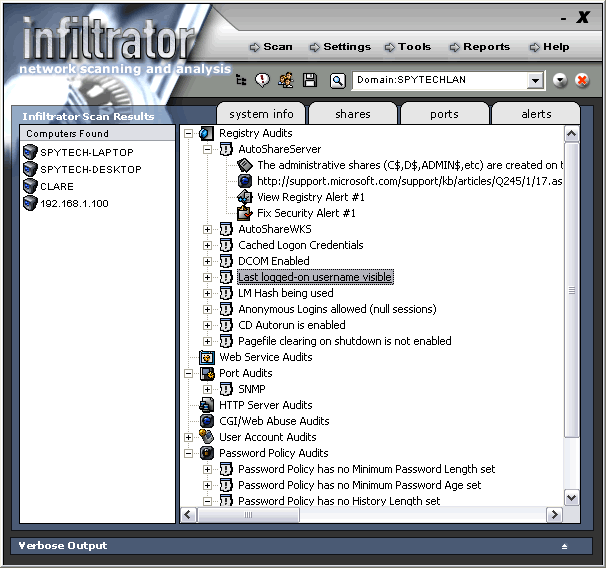Click the scroll down arrow
This screenshot has height=568, width=606.
coord(572,498)
